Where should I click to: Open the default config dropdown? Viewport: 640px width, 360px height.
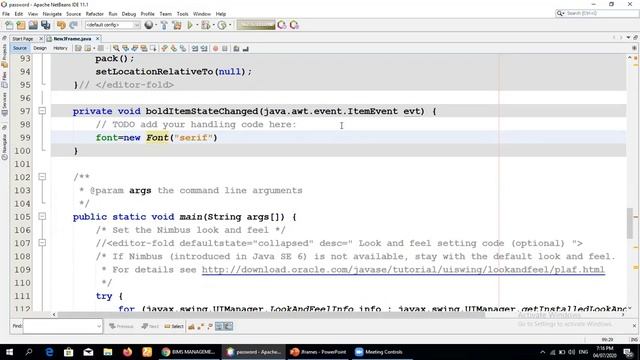click(x=112, y=25)
